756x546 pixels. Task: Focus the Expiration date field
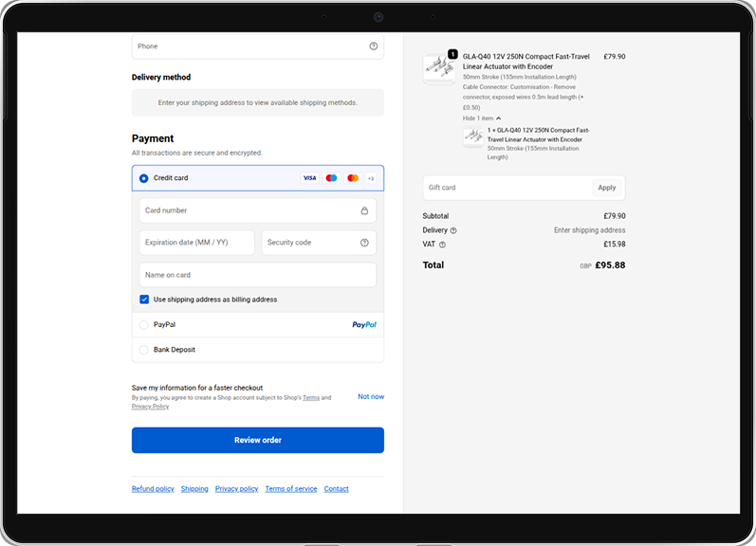tap(196, 243)
